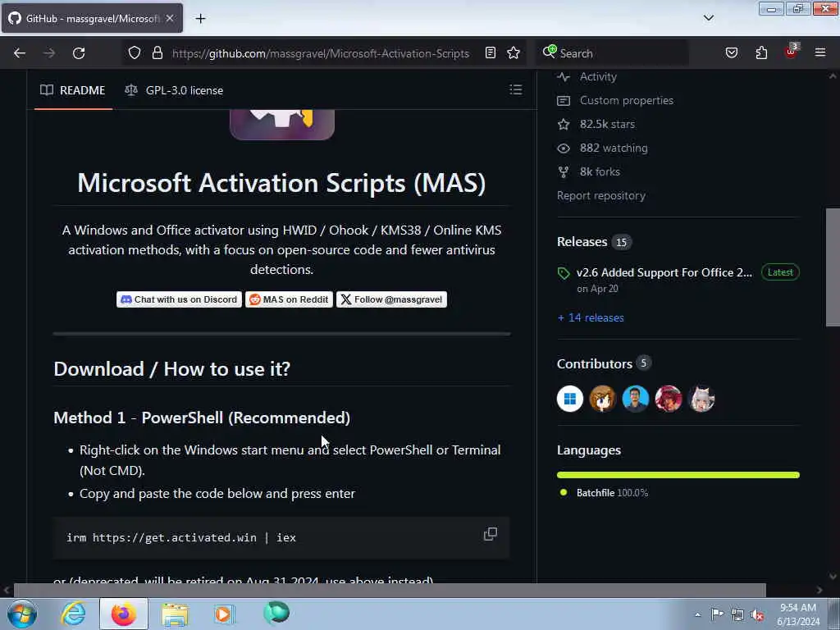Click the Chat with us on Discord badge
The image size is (840, 630).
pyautogui.click(x=179, y=299)
